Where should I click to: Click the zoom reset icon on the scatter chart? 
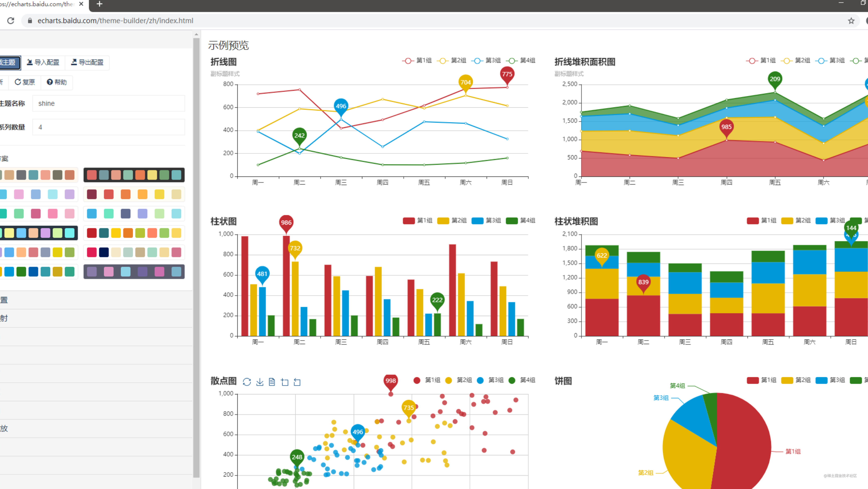pos(297,382)
